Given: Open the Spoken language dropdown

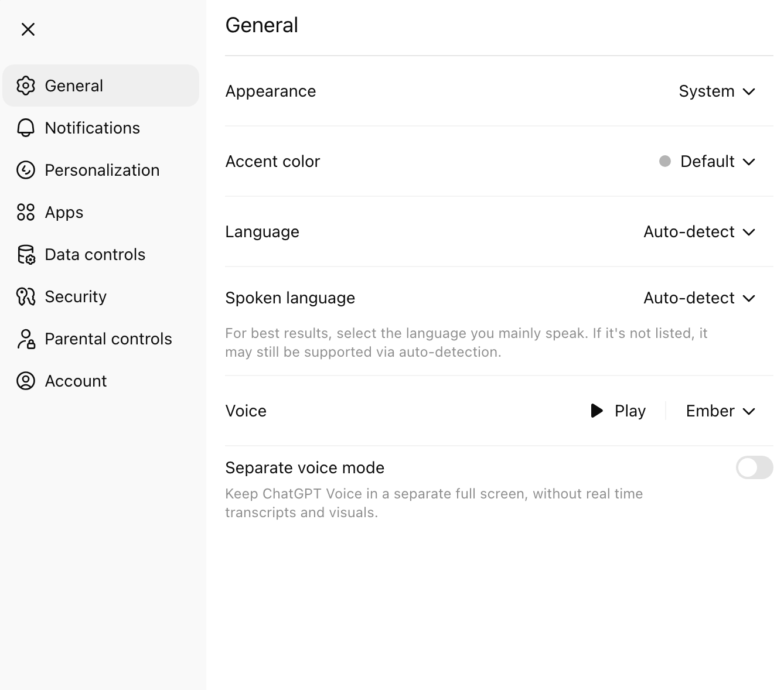Looking at the screenshot, I should point(699,298).
